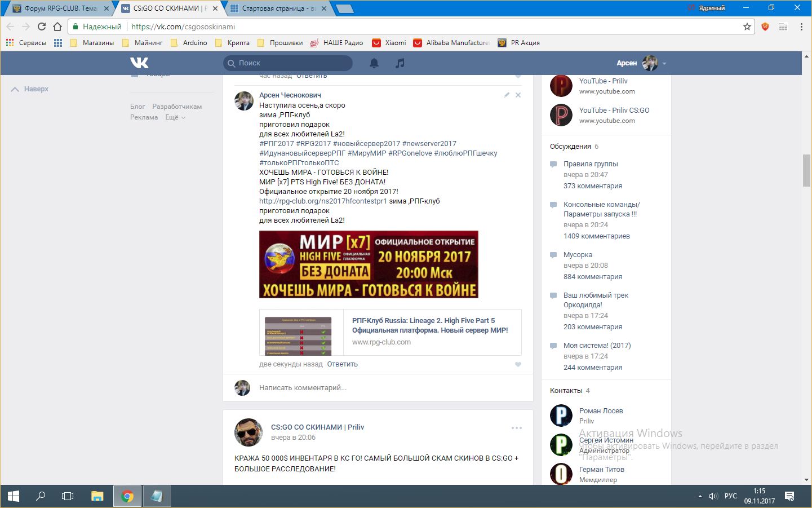
Task: Open НАШЕ Радио bookmark
Action: coord(337,42)
